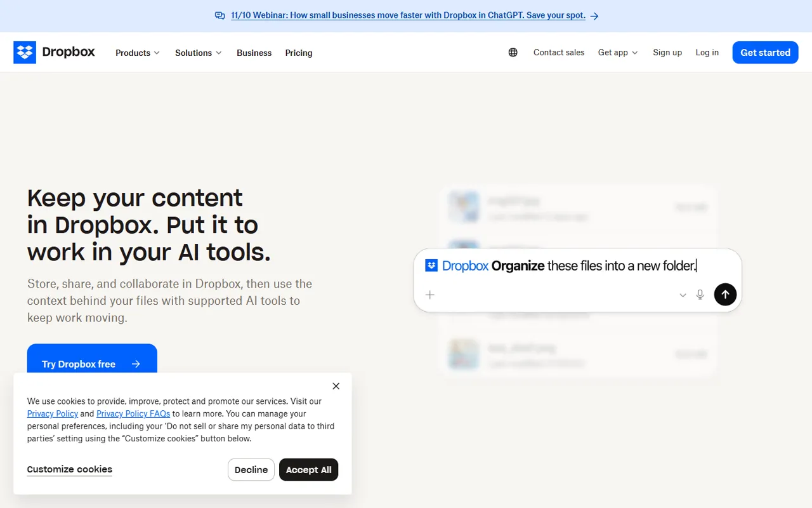
Task: Expand the chevron in the prompt box
Action: click(x=683, y=295)
